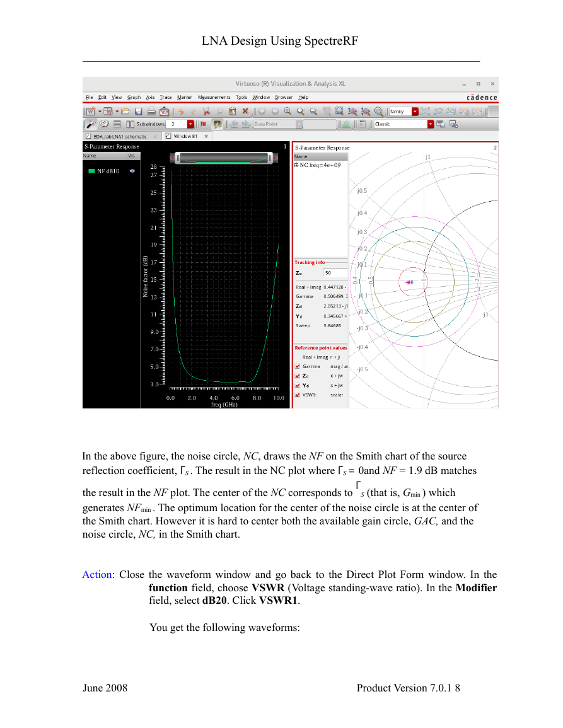Screen dimensions: 563x728
Task: Click the Copy icon in the toolbar
Action: 220,112
